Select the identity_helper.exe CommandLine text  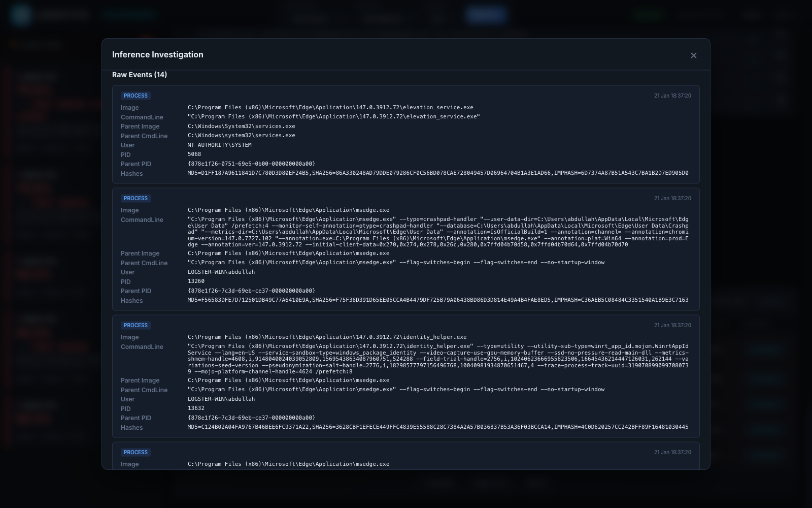(438, 359)
